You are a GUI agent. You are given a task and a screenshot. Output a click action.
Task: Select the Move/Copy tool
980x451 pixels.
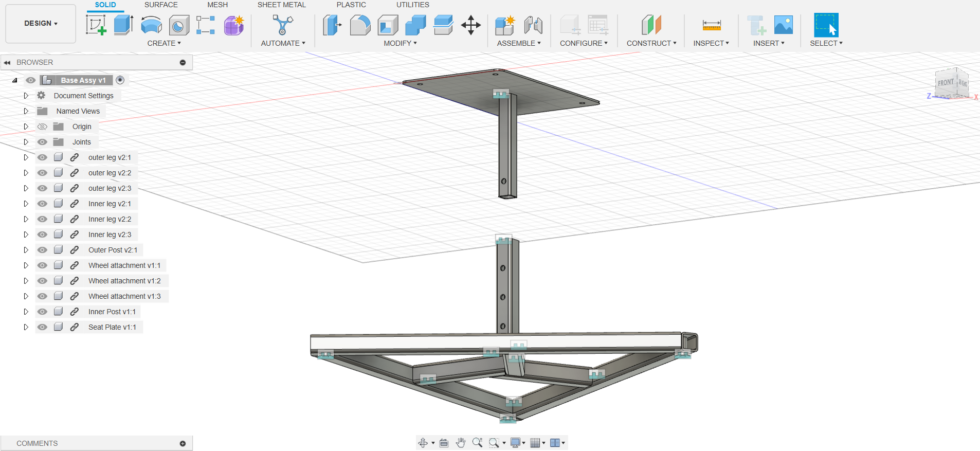[x=471, y=25]
